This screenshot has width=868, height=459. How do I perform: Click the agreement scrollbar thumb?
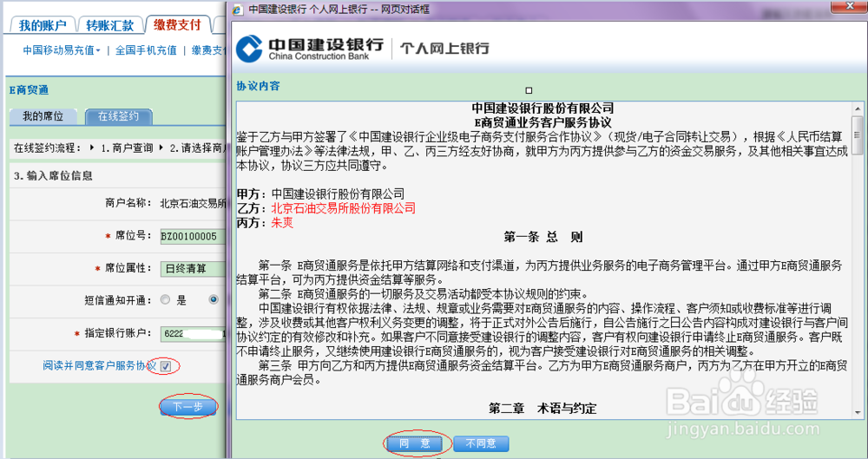(858, 135)
